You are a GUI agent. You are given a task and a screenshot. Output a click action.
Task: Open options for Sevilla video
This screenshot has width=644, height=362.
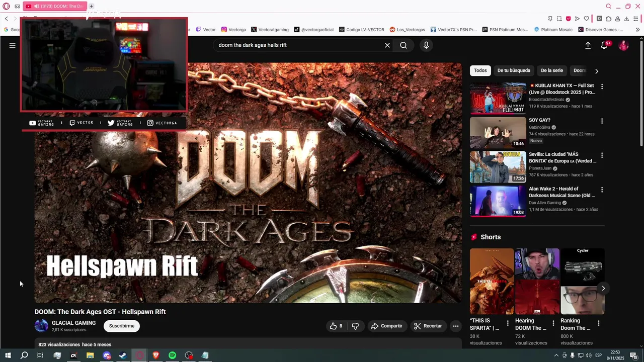coord(602,155)
